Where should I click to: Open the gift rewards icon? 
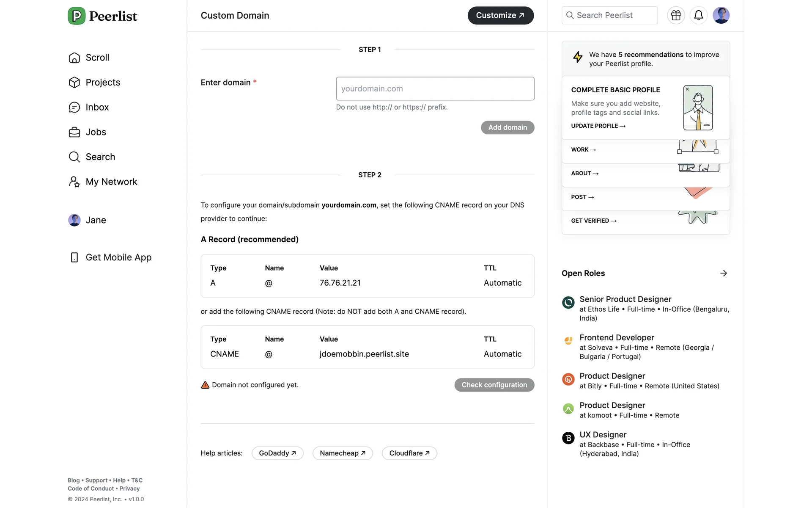tap(676, 16)
